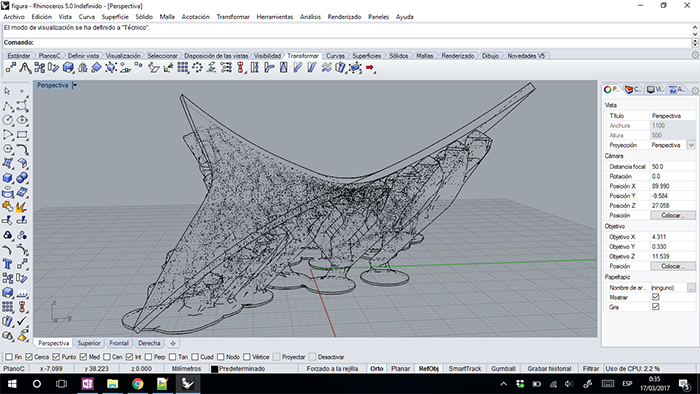This screenshot has width=700, height=394.
Task: Open the Perspectiva viewport title dropdown arrow
Action: (75, 85)
